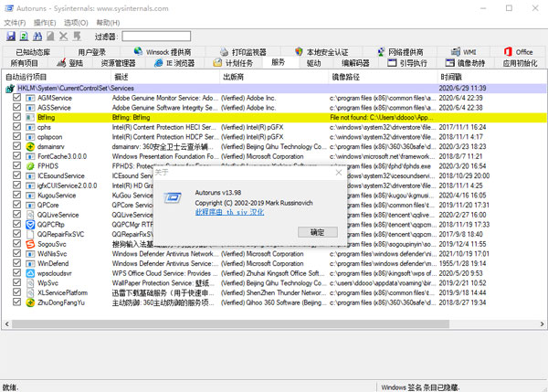This screenshot has height=392, width=548.
Task: Switch to the Office tab
Action: pyautogui.click(x=518, y=52)
